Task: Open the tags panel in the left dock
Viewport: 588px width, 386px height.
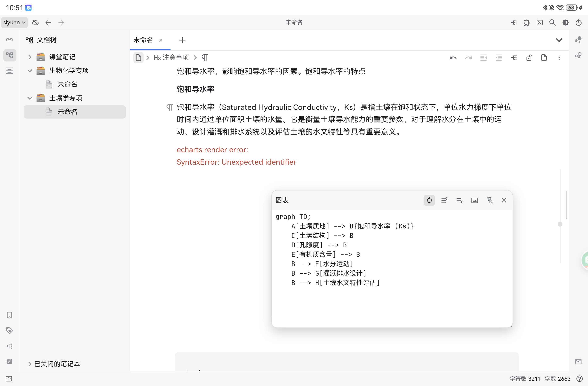Action: [x=9, y=331]
